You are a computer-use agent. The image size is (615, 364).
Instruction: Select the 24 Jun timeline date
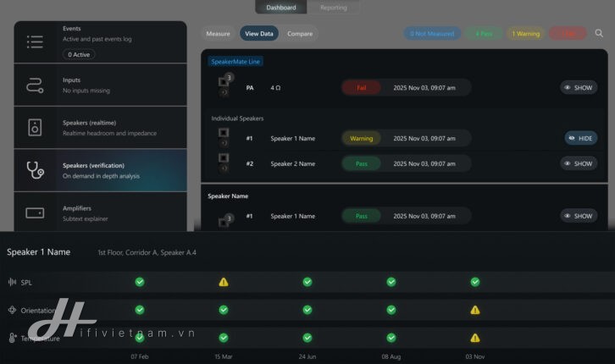(x=307, y=356)
